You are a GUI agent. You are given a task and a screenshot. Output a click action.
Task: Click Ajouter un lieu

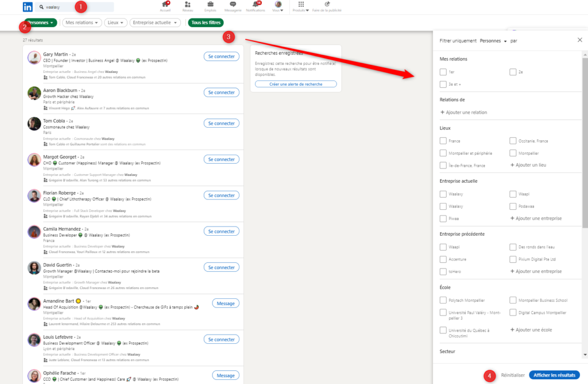click(528, 165)
